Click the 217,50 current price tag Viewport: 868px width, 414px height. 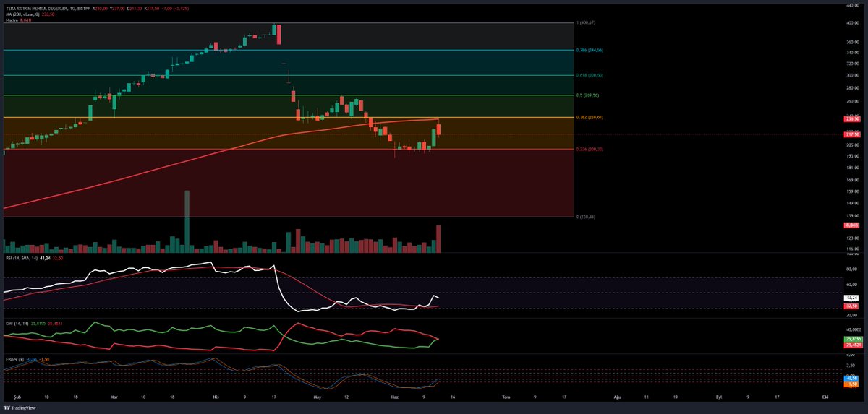tap(851, 134)
